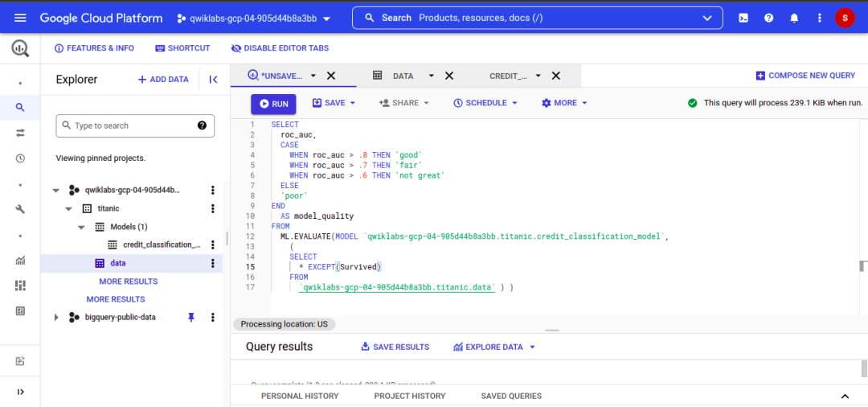Collapse the Explorer panel

click(x=213, y=80)
